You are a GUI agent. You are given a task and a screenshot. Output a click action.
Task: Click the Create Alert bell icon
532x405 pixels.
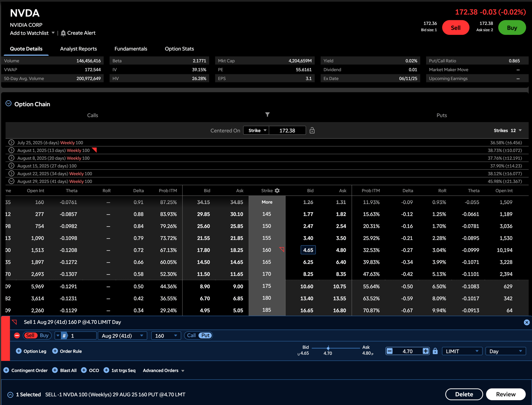pos(63,33)
